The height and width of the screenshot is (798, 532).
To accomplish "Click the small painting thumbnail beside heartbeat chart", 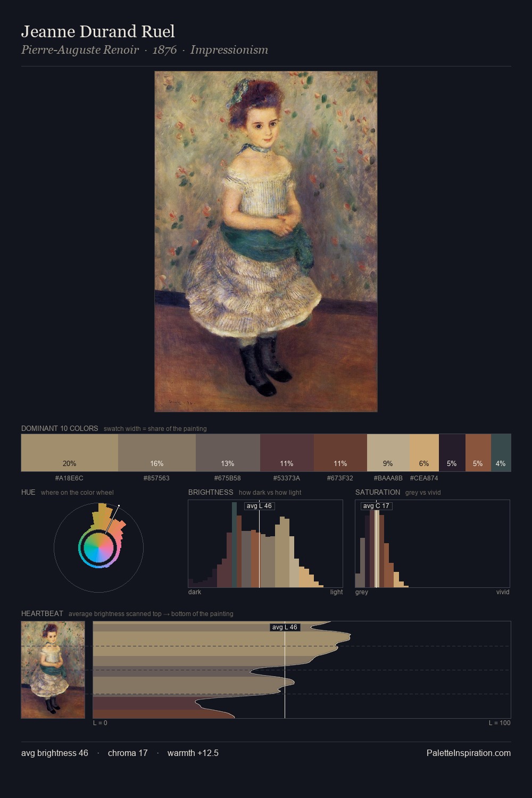I will (53, 670).
